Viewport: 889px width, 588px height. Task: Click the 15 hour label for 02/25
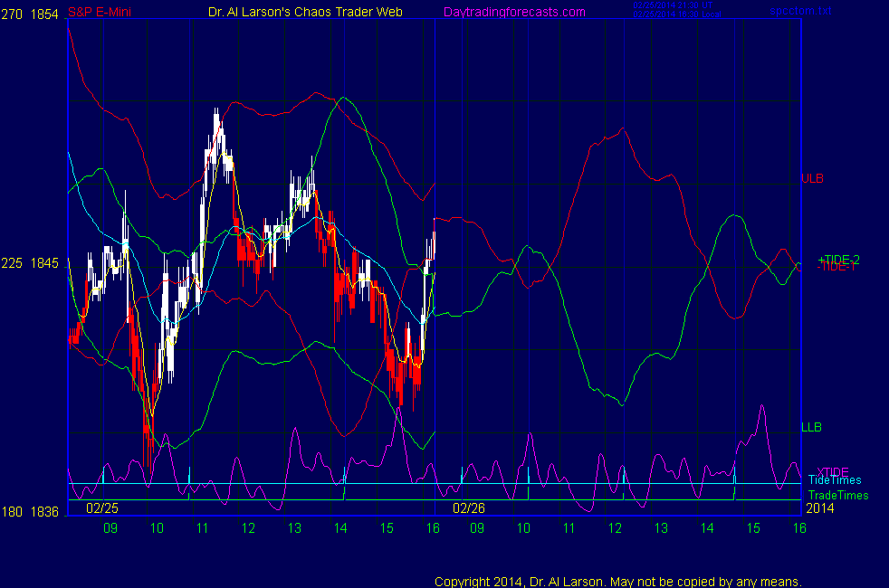point(387,528)
